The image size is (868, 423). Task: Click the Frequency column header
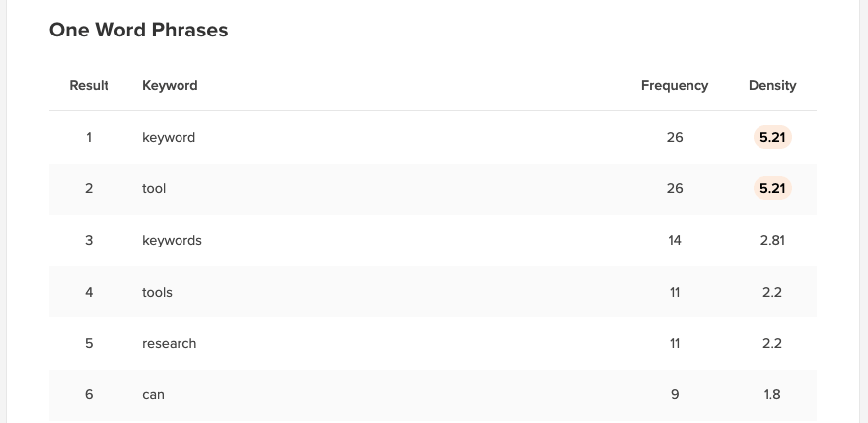point(675,85)
